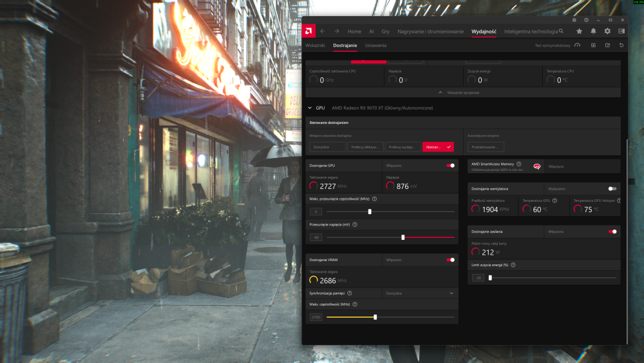Viewport: 644px width, 363px height.
Task: Open Synchronizacja pamięci Domyślne dropdown
Action: click(x=420, y=293)
